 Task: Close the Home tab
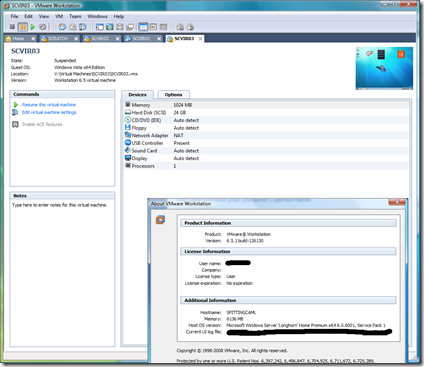33,39
